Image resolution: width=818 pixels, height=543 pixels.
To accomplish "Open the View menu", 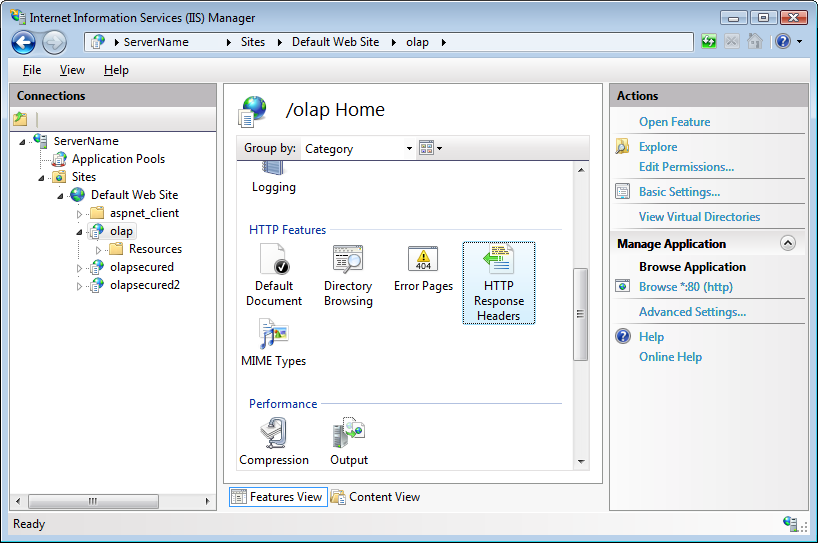I will 72,70.
